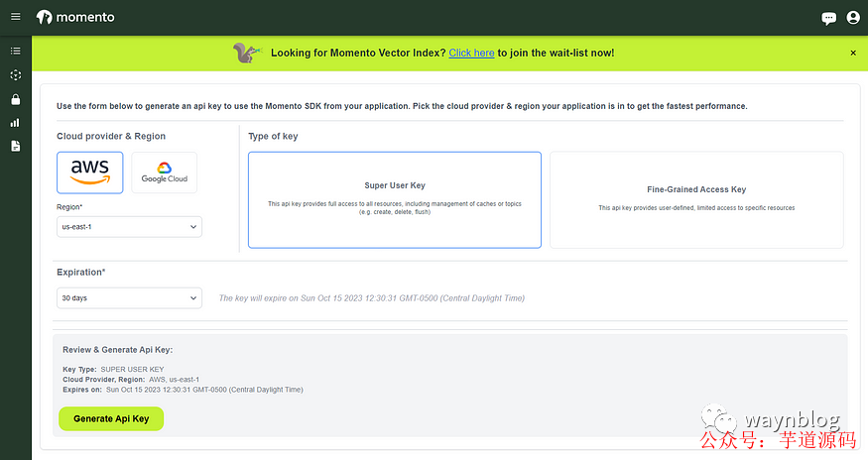Follow the Click here wait-list link
This screenshot has width=868, height=460.
click(x=471, y=54)
